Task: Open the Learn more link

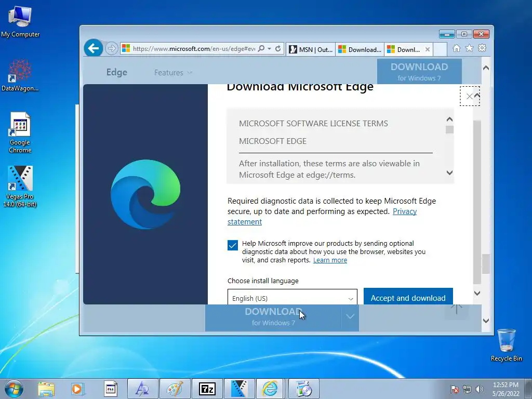Action: 330,260
